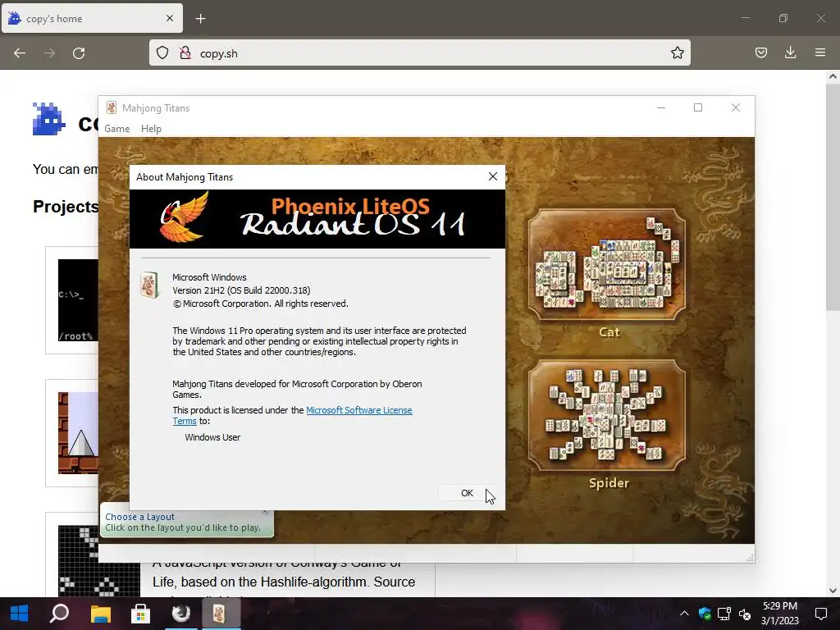Click "Version 21H2 (OS Build 22000.318)" text

click(x=242, y=290)
